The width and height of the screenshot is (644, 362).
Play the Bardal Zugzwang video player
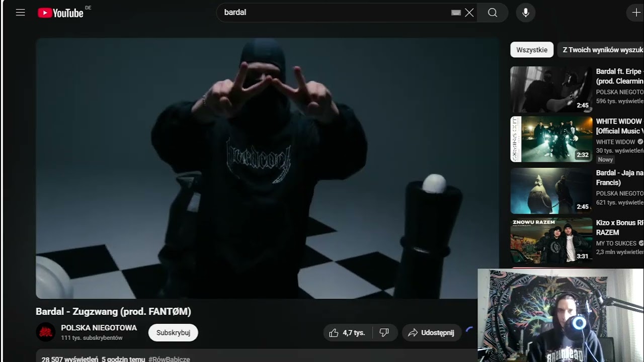[267, 168]
